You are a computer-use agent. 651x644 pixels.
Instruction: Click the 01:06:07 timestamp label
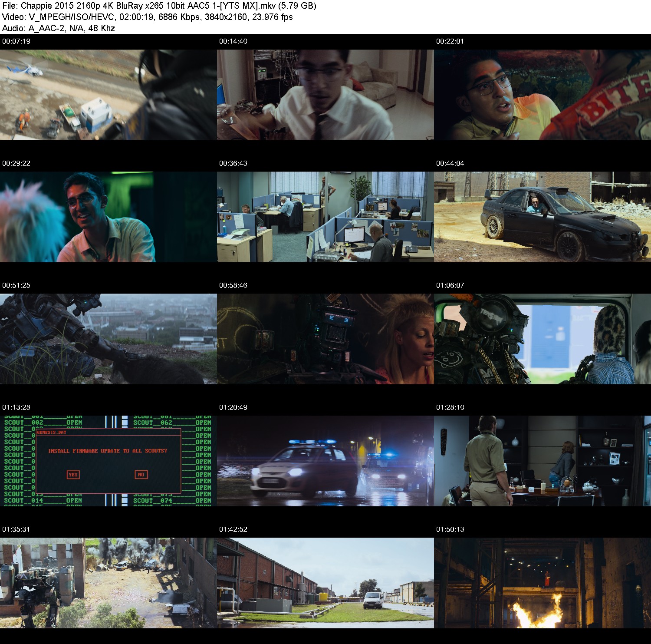click(x=450, y=285)
